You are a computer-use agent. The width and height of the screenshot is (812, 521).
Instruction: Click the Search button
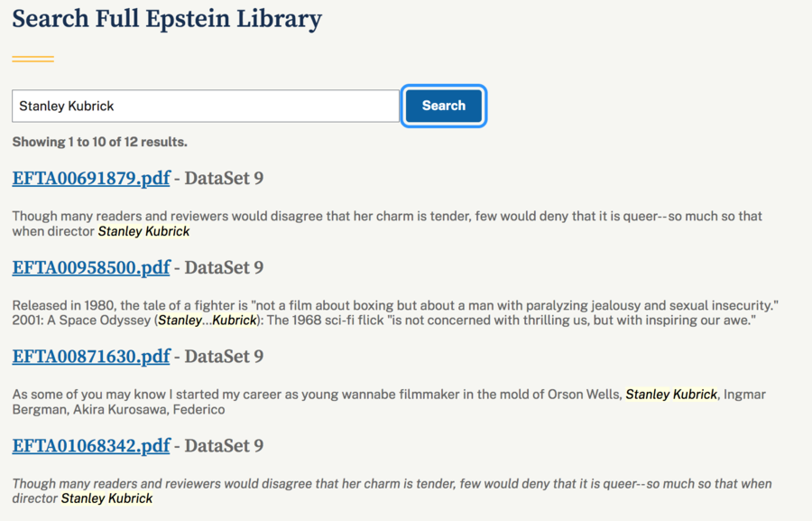[443, 106]
